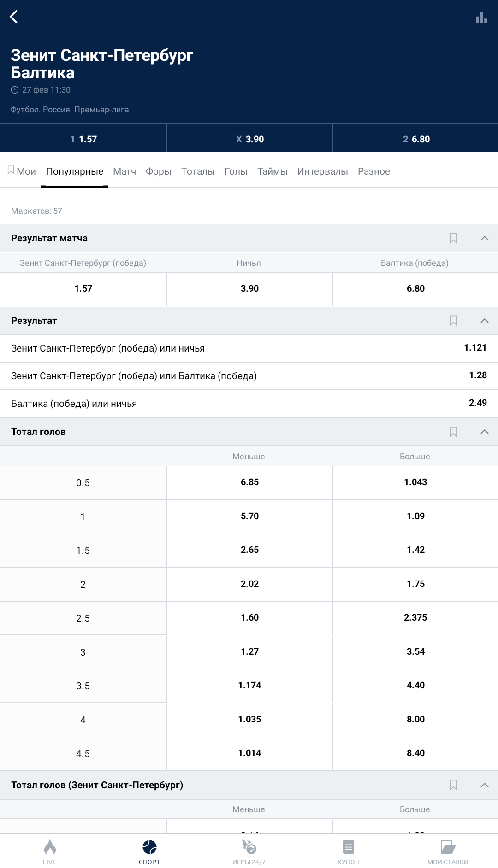Tap the back arrow icon

[x=14, y=17]
